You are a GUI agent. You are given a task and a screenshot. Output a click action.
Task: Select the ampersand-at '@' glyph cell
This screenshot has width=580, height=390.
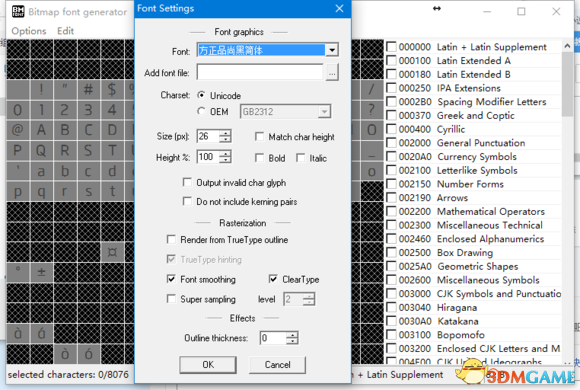(18, 130)
